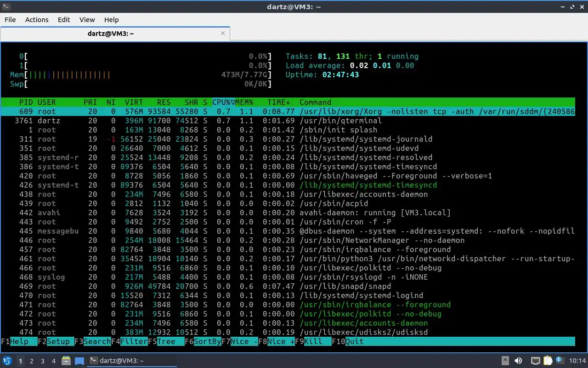588x368 pixels.
Task: Click F7 Nice - to lower niceness
Action: [x=239, y=341]
